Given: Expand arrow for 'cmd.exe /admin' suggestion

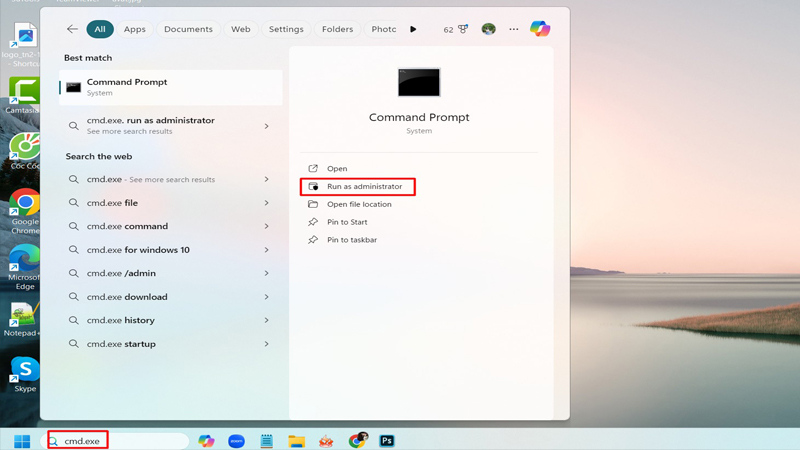Looking at the screenshot, I should coord(266,273).
